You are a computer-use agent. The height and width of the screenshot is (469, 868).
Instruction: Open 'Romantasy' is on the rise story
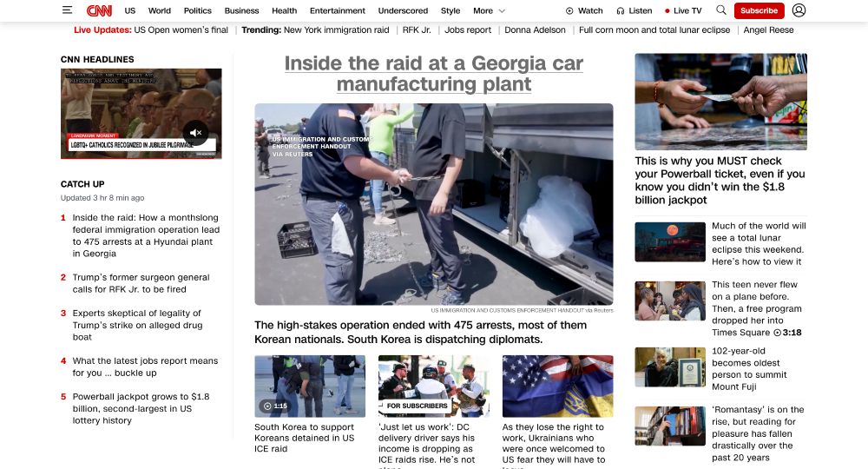coord(758,433)
